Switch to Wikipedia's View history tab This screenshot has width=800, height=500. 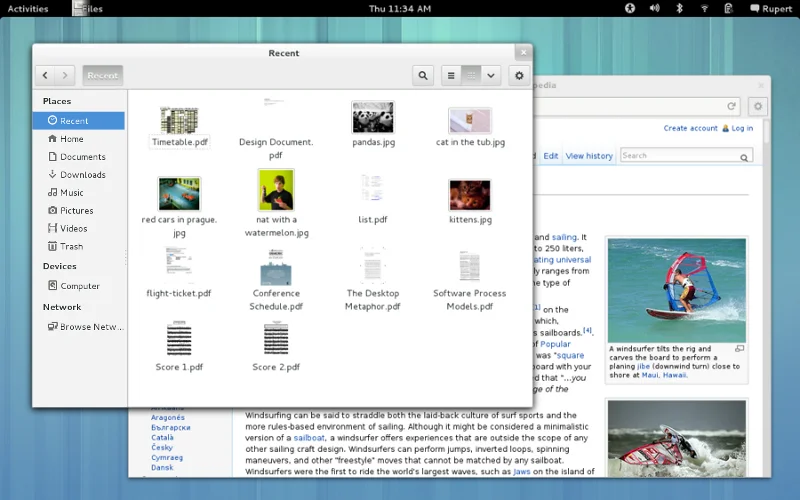pyautogui.click(x=589, y=156)
